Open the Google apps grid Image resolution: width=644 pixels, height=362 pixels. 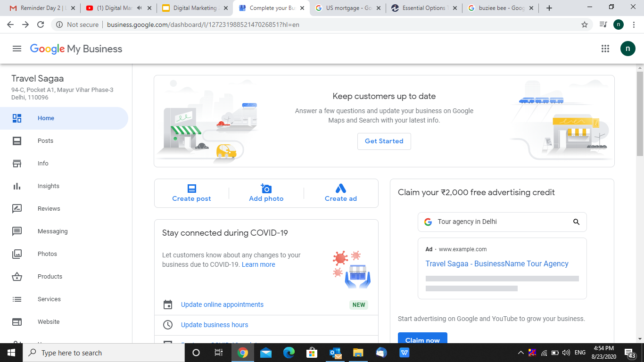605,49
